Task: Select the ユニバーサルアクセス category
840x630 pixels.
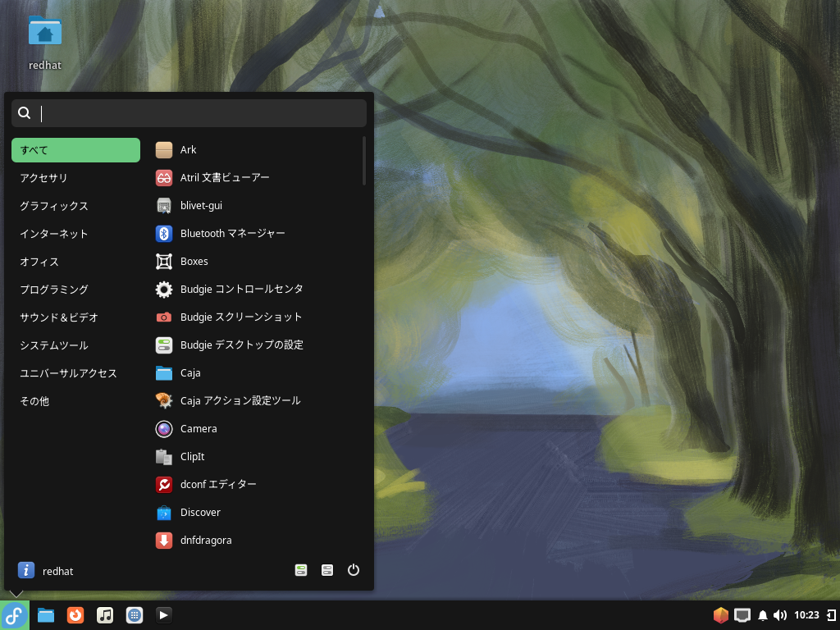Action: pyautogui.click(x=75, y=373)
